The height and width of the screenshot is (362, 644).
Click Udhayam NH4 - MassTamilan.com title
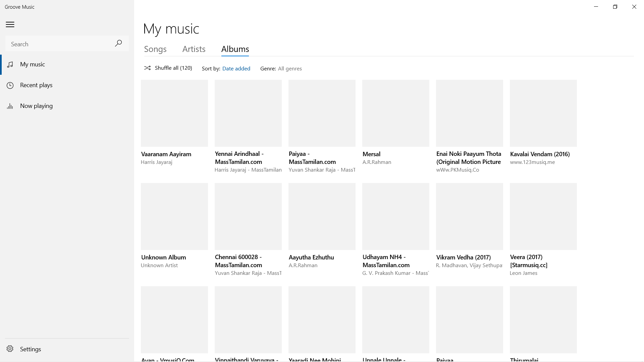(386, 261)
